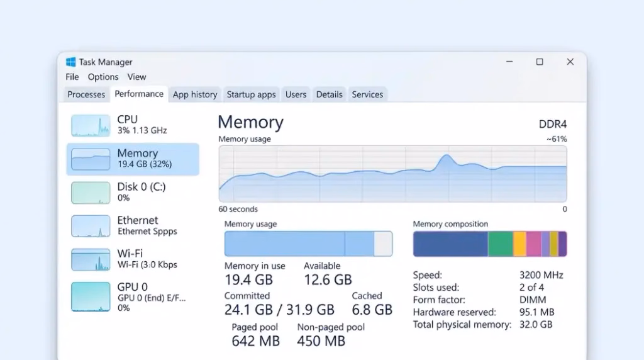Viewport: 644px width, 360px height.
Task: Click the '3200 MHz' speed value
Action: click(541, 275)
